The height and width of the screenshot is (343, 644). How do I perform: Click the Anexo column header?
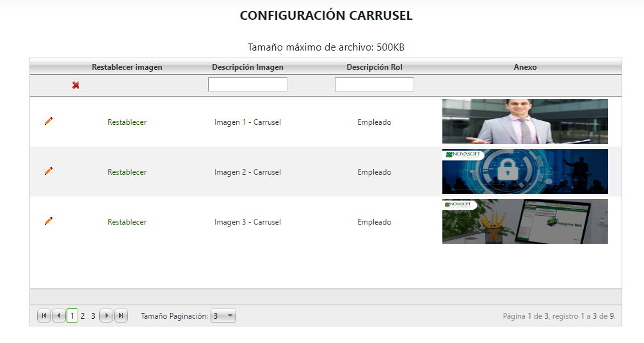click(525, 67)
